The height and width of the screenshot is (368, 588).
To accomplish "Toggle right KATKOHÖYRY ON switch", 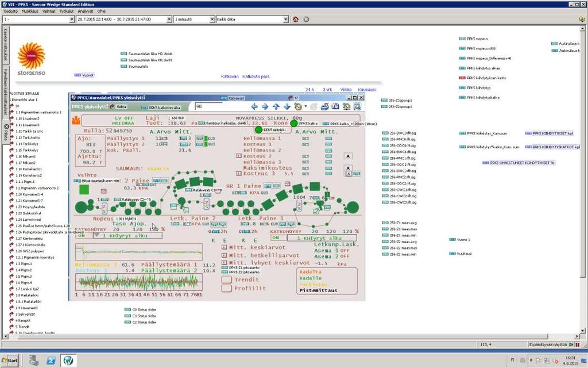I will (x=278, y=238).
